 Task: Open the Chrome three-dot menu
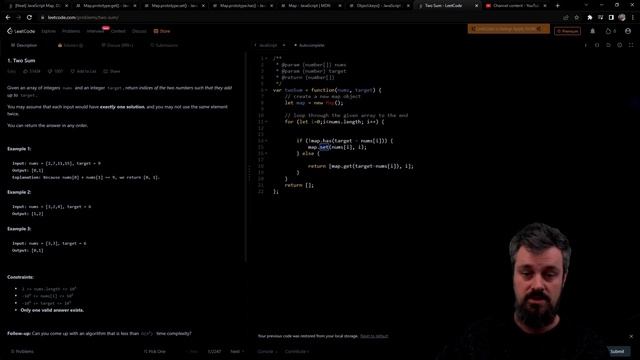pyautogui.click(x=633, y=18)
